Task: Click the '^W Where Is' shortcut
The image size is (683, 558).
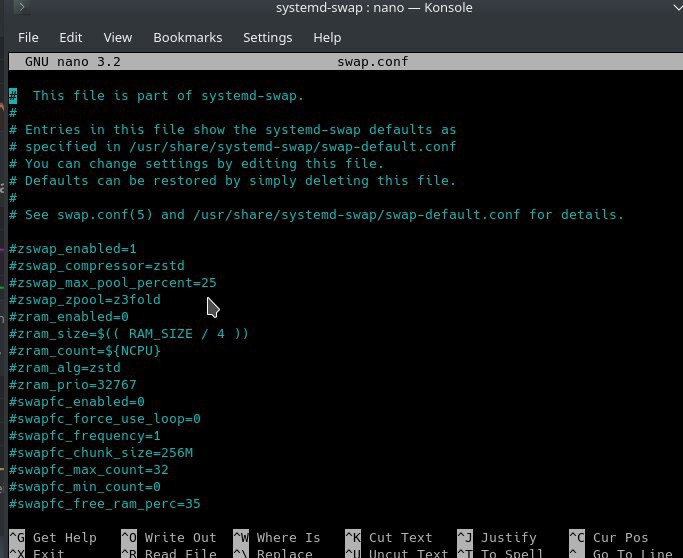Action: point(277,538)
